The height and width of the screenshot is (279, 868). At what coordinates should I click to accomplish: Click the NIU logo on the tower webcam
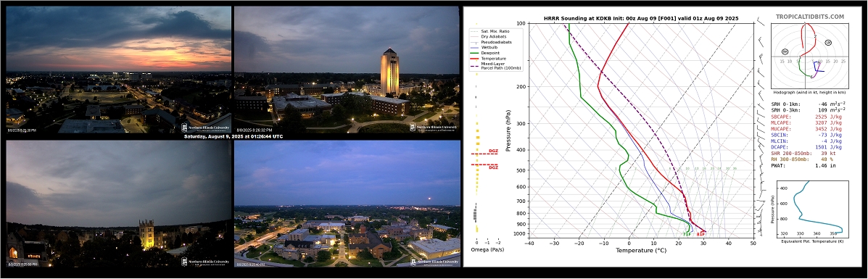[434, 128]
